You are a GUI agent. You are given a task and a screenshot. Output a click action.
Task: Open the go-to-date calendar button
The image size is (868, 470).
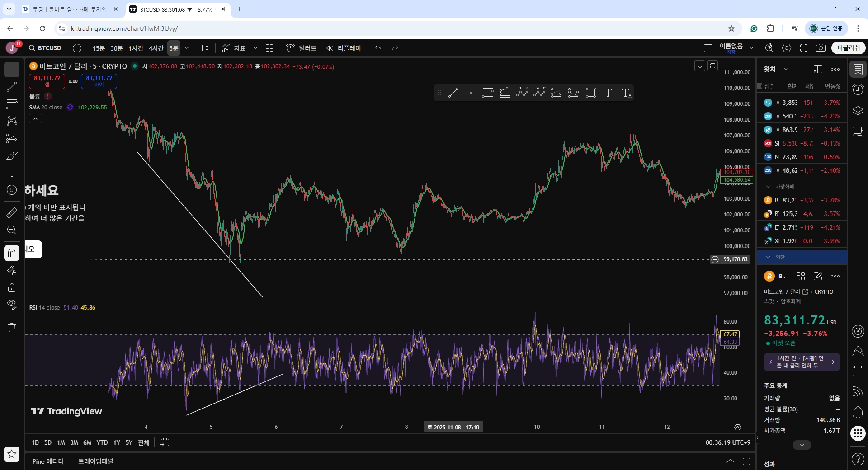click(165, 442)
